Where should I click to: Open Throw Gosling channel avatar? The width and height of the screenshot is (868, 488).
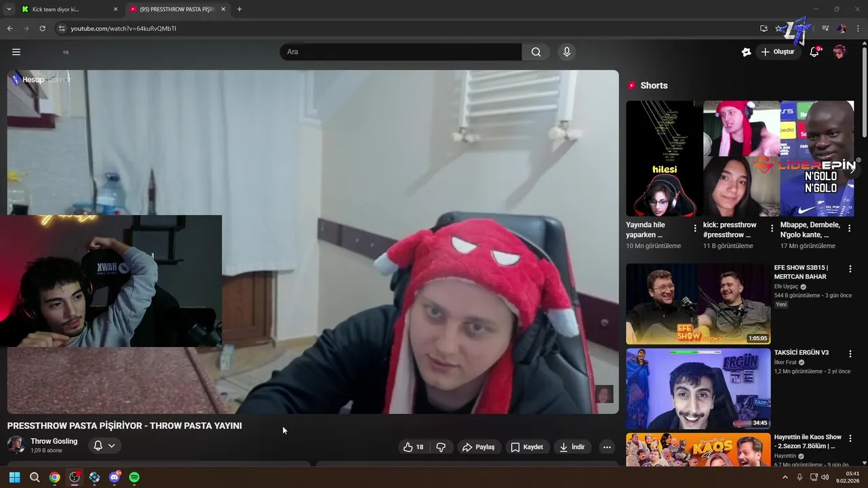16,445
